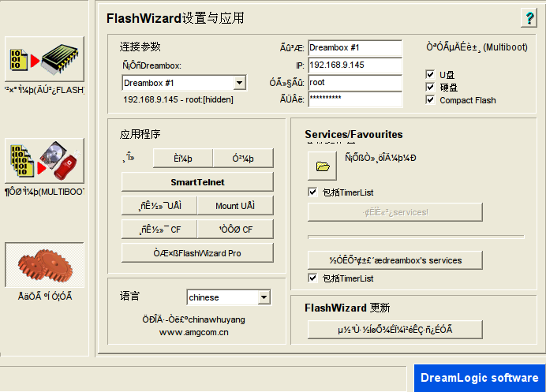
Task: Click the username field containing root
Action: click(355, 83)
